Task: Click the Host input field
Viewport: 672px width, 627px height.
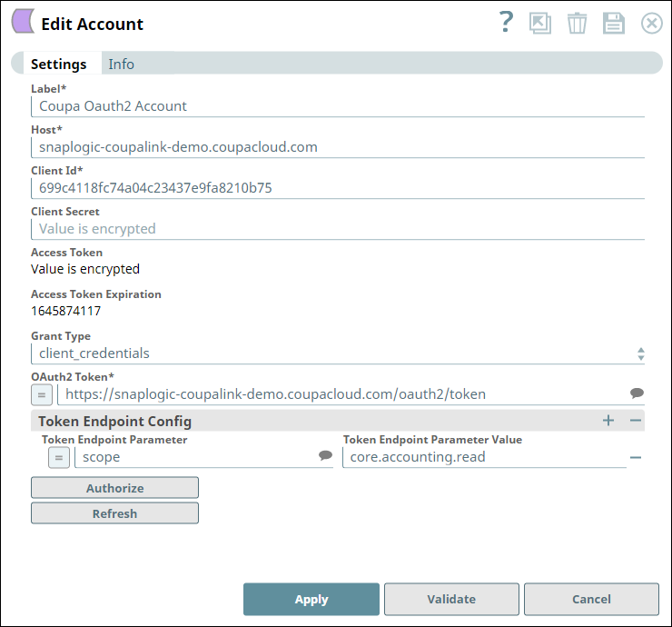Action: [x=338, y=147]
